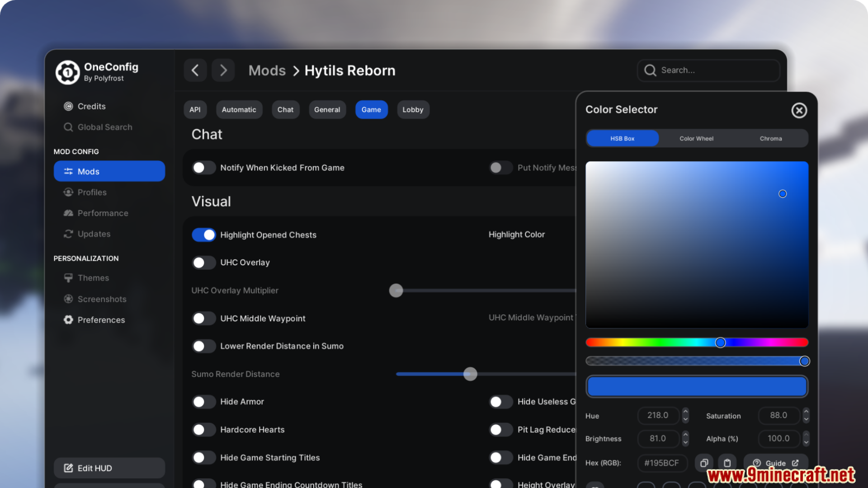
Task: Enable UHC Overlay
Action: point(203,263)
